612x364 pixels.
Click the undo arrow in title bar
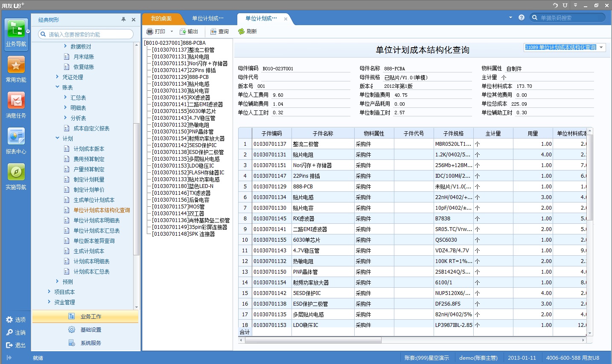point(555,5)
